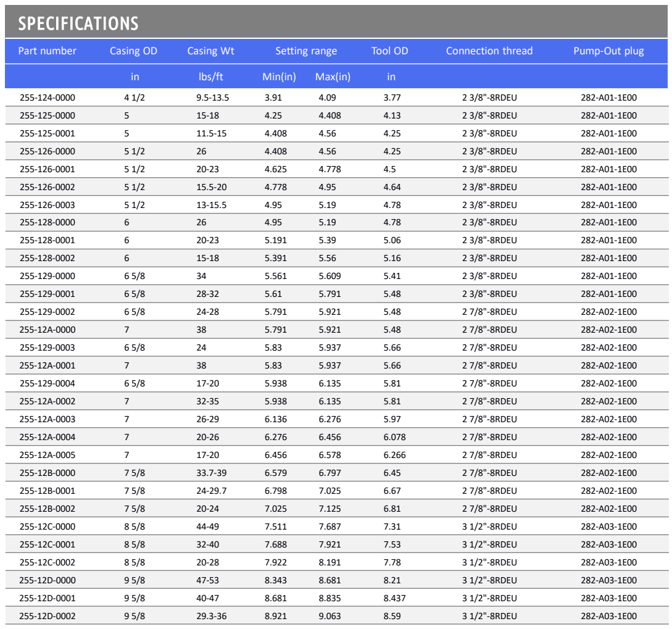The height and width of the screenshot is (629, 672).
Task: Click tool OD value 6.078
Action: click(394, 438)
